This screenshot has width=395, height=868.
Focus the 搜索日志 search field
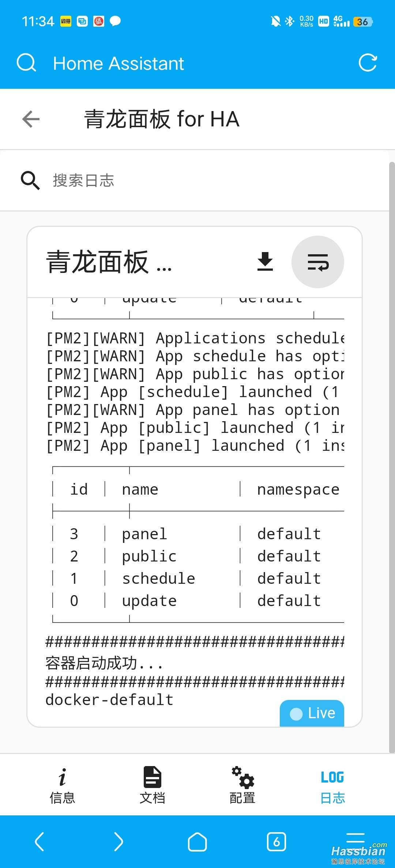(194, 180)
